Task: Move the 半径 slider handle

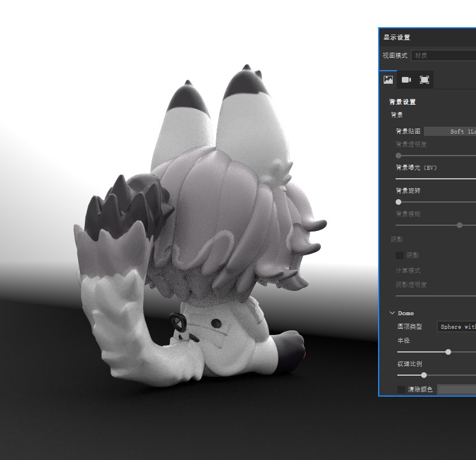Action: (448, 352)
